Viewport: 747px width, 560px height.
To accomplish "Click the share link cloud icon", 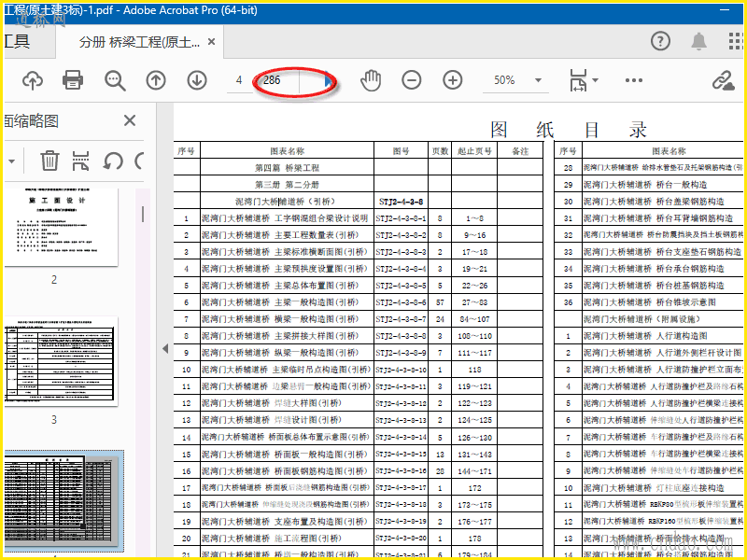I will (x=723, y=80).
